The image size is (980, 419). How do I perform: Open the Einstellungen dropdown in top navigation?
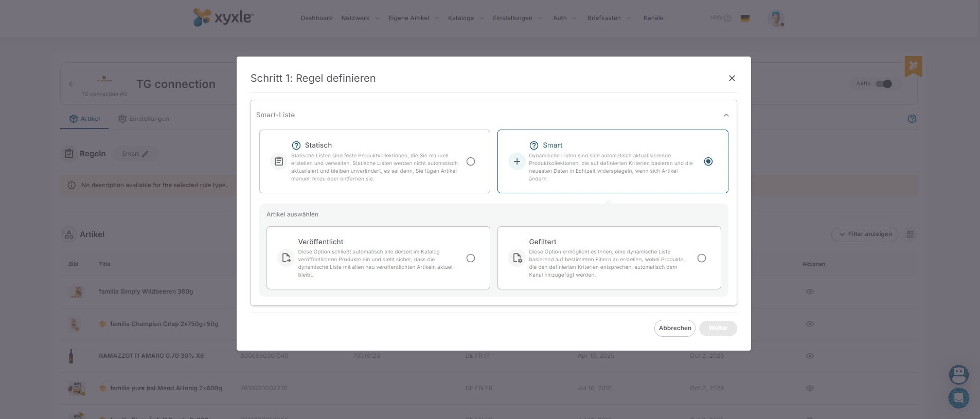coord(518,18)
